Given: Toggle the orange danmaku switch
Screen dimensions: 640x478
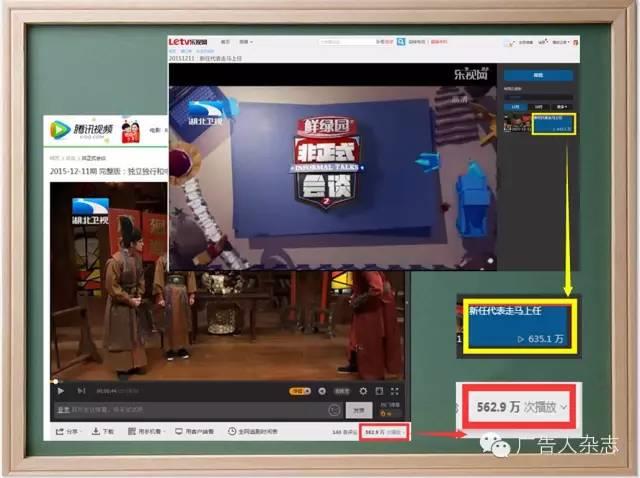Looking at the screenshot, I should tap(300, 391).
